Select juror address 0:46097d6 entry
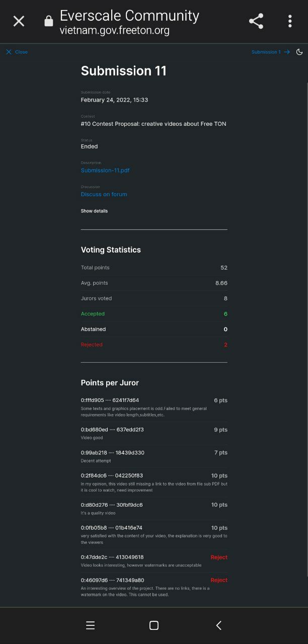Viewport: 308px width, 644px height. click(x=112, y=580)
